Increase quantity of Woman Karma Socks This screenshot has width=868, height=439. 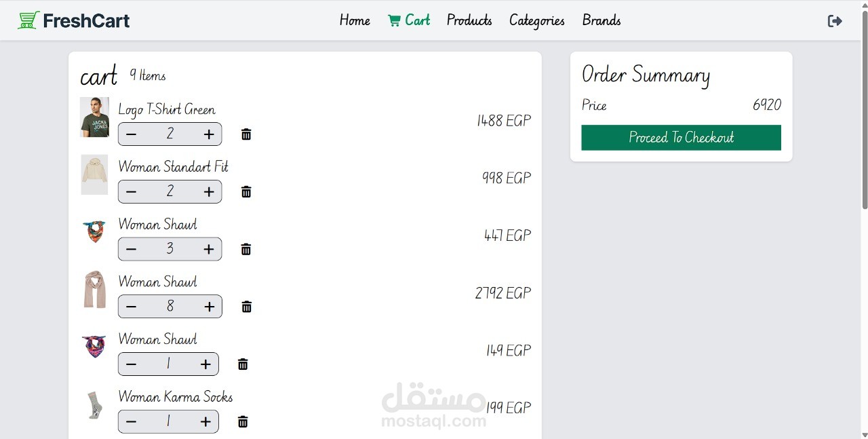(205, 422)
